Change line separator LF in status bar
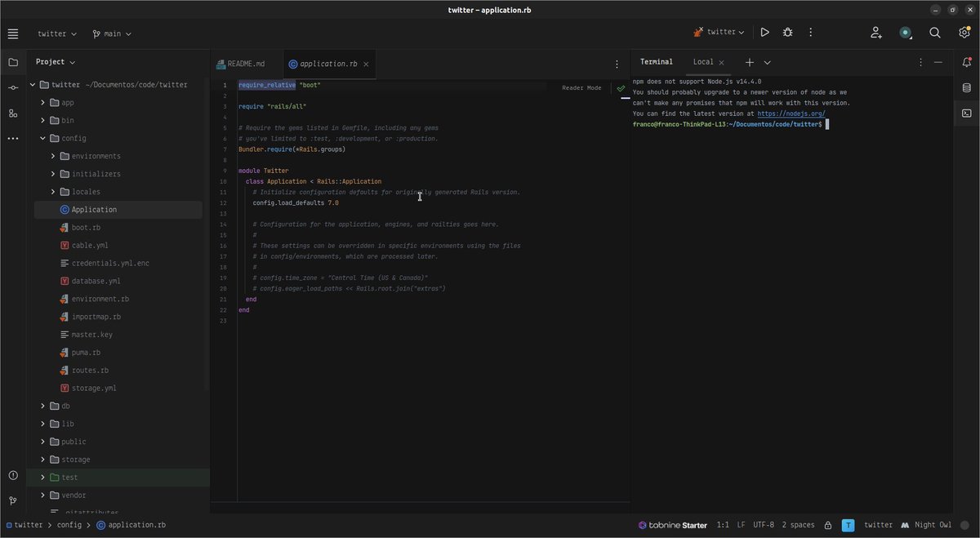Image resolution: width=980 pixels, height=538 pixels. click(741, 525)
